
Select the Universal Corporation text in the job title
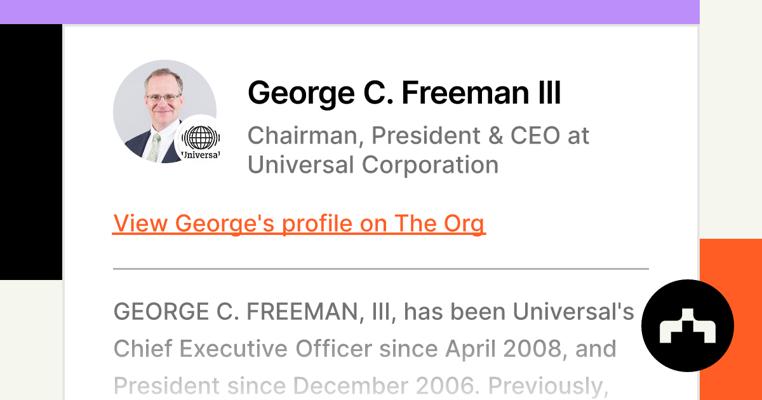(x=372, y=164)
